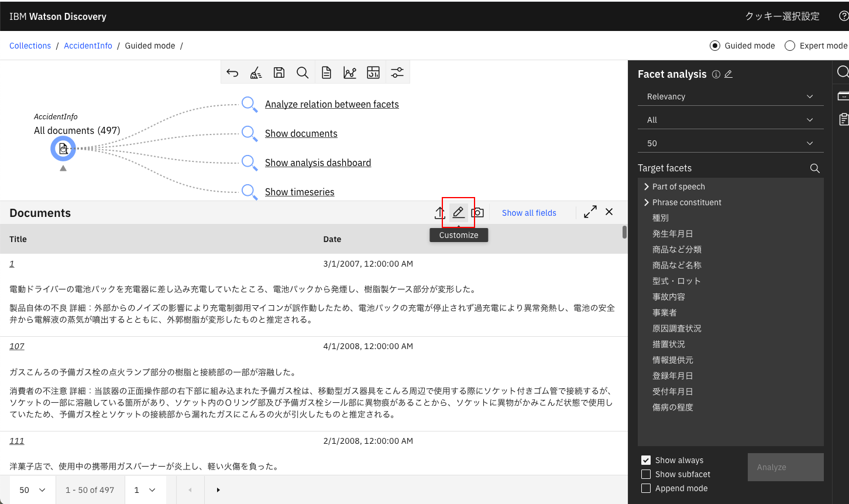Go to next page arrow
This screenshot has height=504, width=849.
218,490
